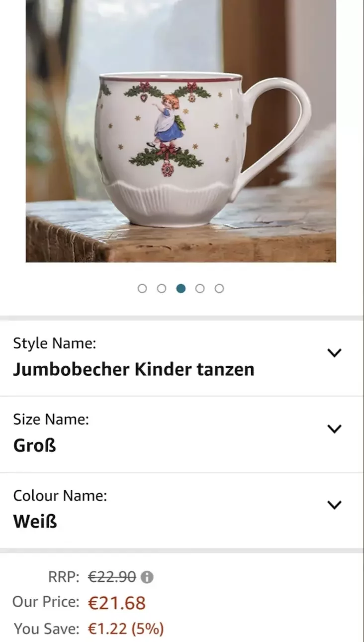This screenshot has width=364, height=642.
Task: Click the struck-through €22.90 RRP price
Action: coord(112,577)
